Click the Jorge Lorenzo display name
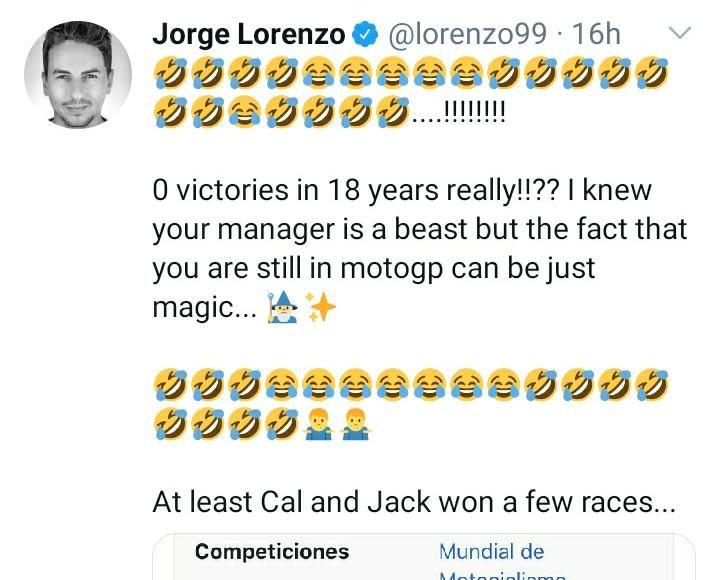720x580 pixels. click(248, 33)
